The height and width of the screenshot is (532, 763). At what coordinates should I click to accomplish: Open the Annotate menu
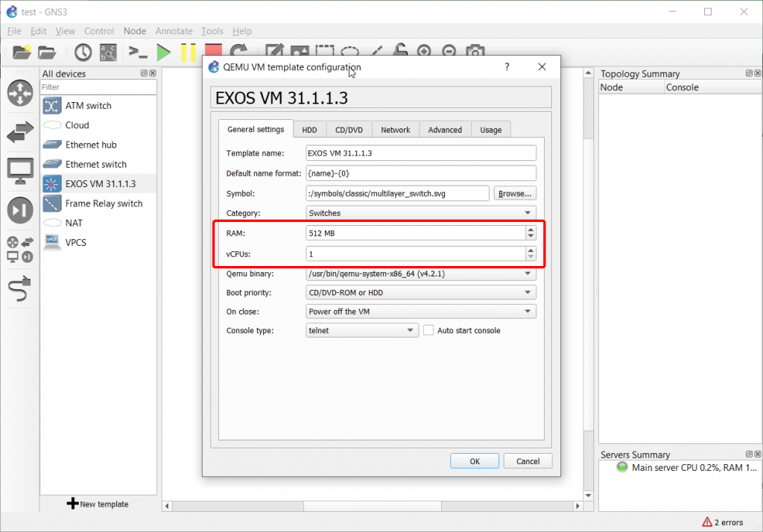(x=174, y=31)
